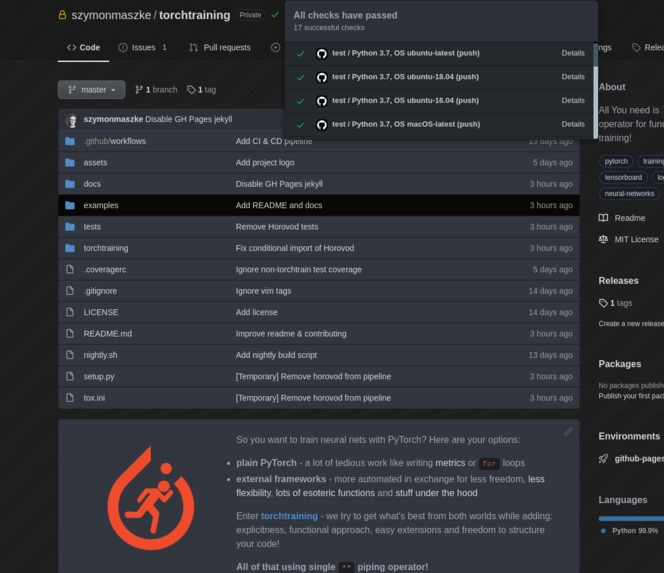
Task: Click the private repository lock icon
Action: [x=62, y=15]
